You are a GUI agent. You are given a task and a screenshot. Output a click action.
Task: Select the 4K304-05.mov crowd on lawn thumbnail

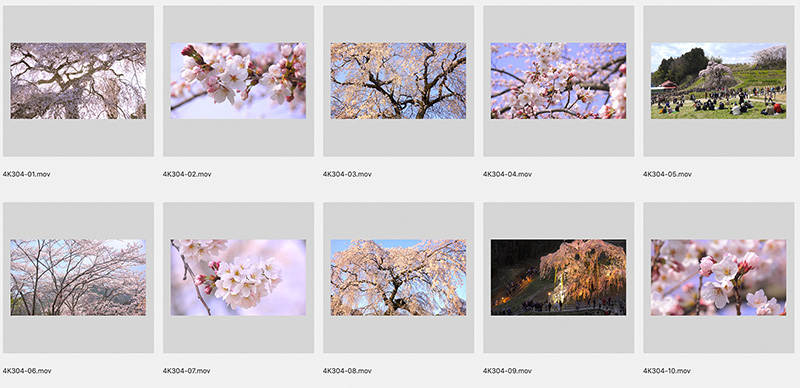click(x=718, y=81)
